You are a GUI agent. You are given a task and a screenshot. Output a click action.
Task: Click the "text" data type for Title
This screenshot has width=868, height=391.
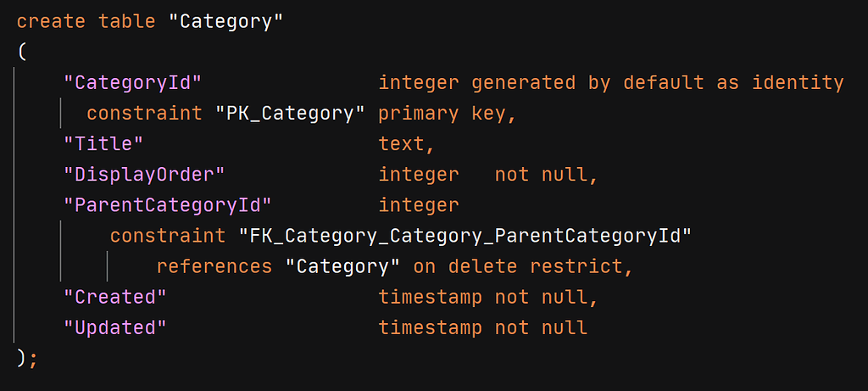pyautogui.click(x=405, y=144)
